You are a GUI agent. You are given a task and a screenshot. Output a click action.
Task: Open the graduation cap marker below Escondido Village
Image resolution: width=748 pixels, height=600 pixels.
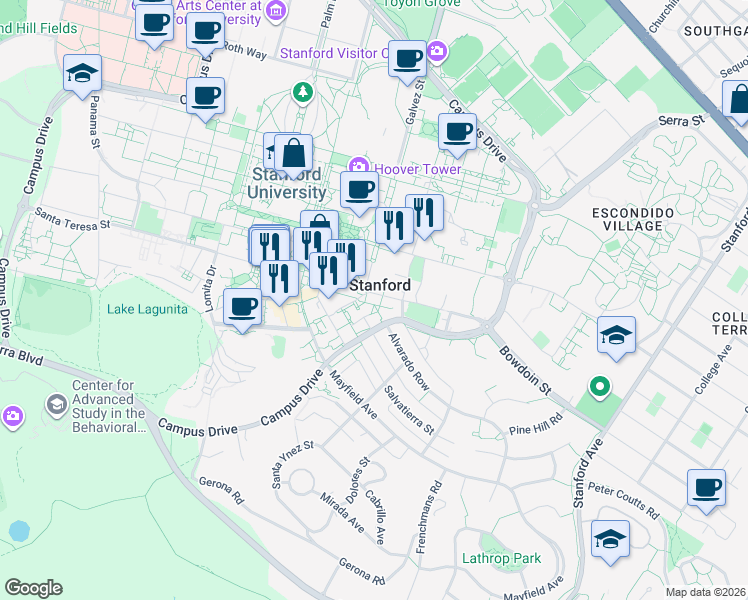616,336
